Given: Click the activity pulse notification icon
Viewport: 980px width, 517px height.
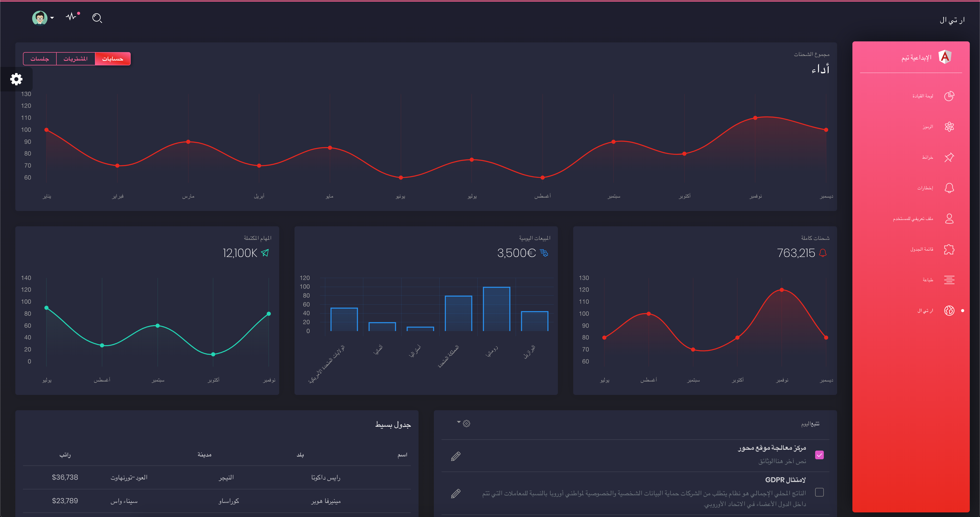Looking at the screenshot, I should [71, 17].
